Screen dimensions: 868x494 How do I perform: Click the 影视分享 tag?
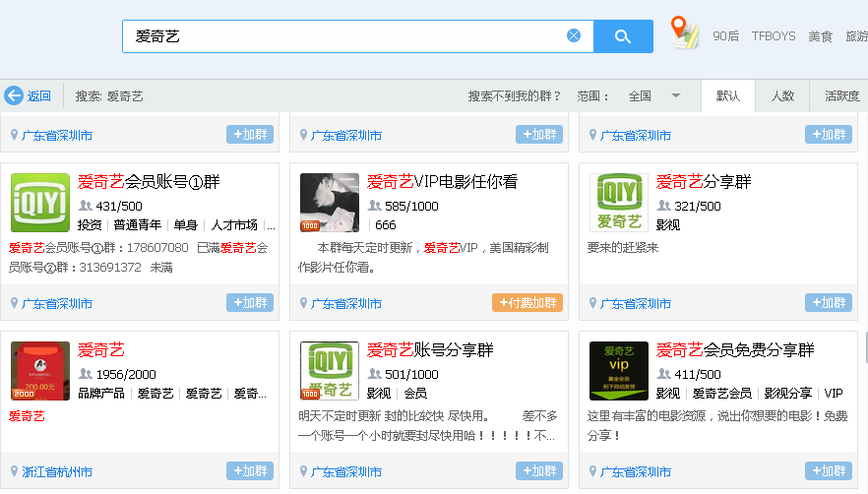pyautogui.click(x=787, y=394)
